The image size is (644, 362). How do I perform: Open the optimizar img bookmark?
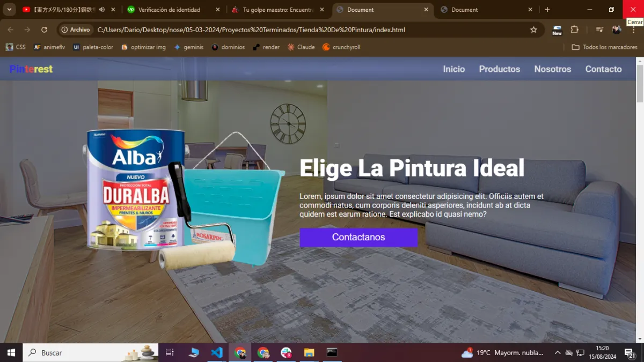tap(143, 47)
